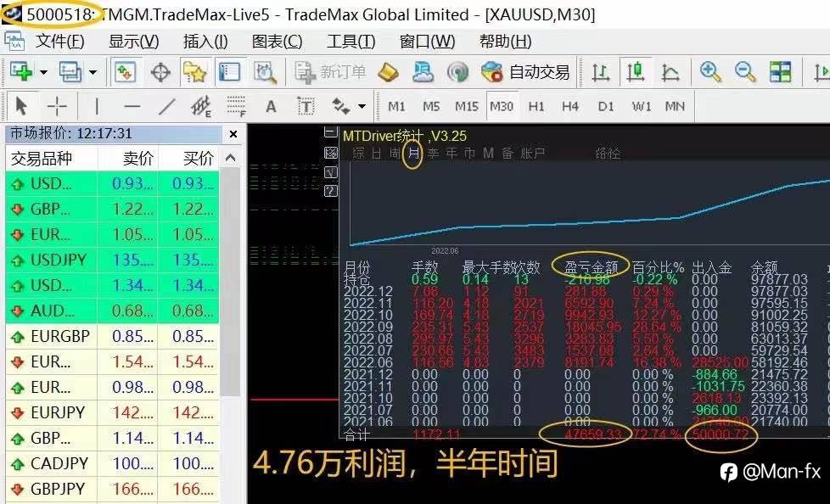Switch to the M5 timeframe
830x504 pixels.
pyautogui.click(x=431, y=106)
